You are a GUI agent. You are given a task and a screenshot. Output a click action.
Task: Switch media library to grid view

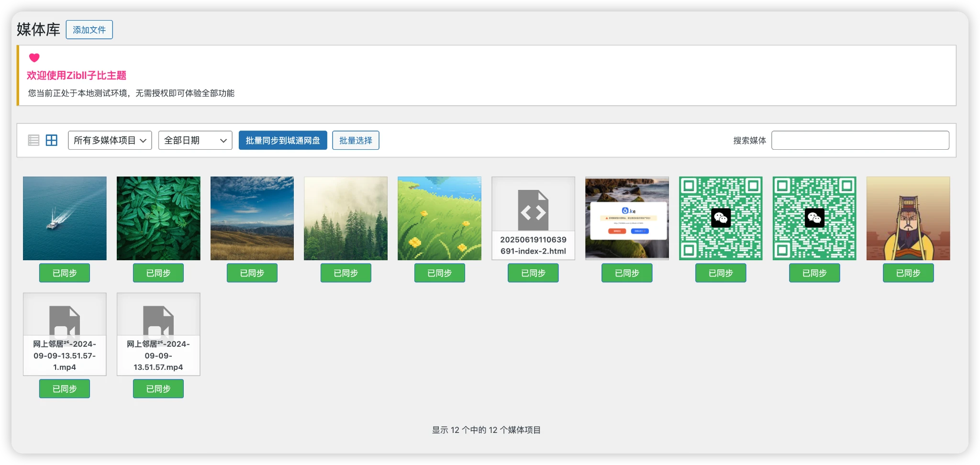[51, 140]
